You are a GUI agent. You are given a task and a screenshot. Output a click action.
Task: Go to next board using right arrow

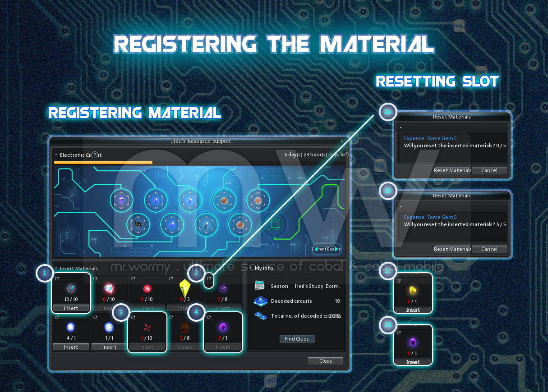coord(336,249)
